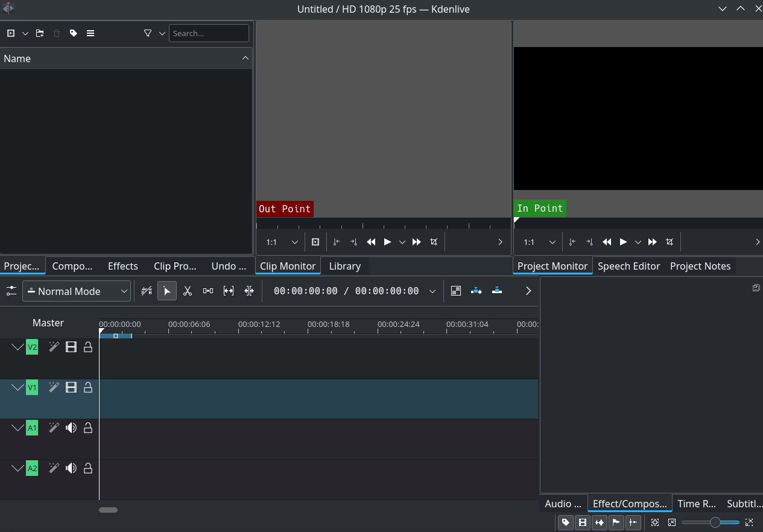Fast forward in the Clip Monitor

[417, 242]
